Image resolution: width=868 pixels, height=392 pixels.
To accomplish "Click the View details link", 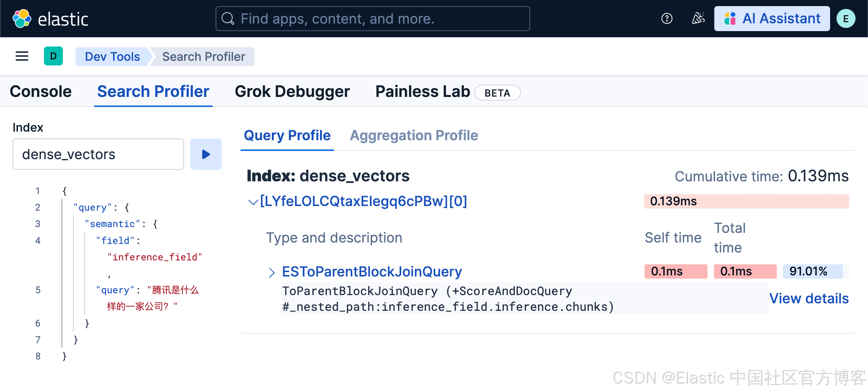I will [809, 298].
